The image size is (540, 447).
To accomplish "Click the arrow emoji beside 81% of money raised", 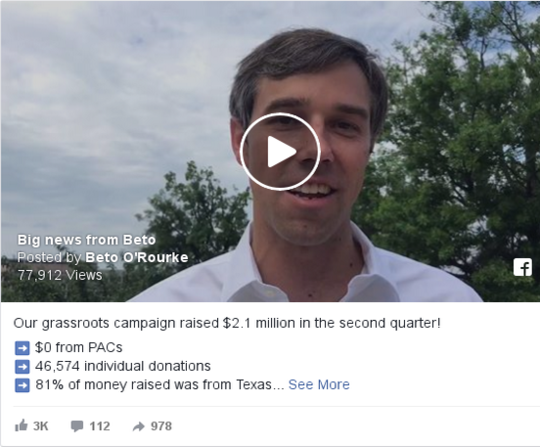I will click(x=22, y=385).
